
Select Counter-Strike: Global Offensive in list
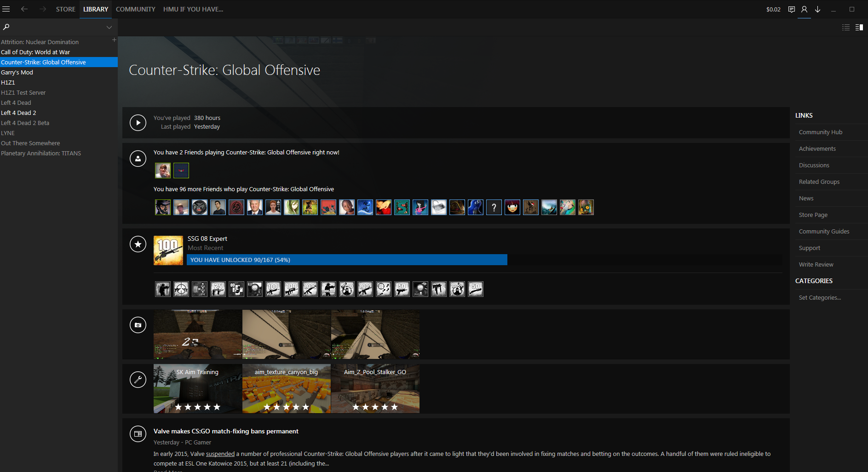point(59,62)
